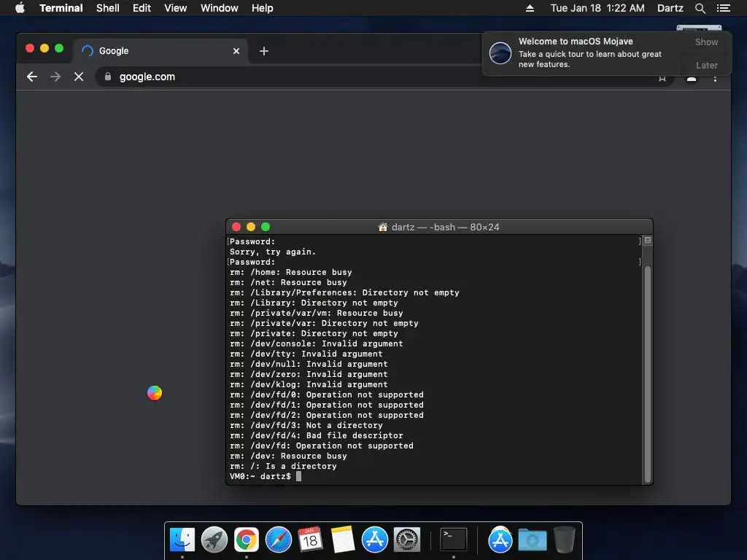Open the Apple menu
The image size is (747, 560).
[x=20, y=8]
